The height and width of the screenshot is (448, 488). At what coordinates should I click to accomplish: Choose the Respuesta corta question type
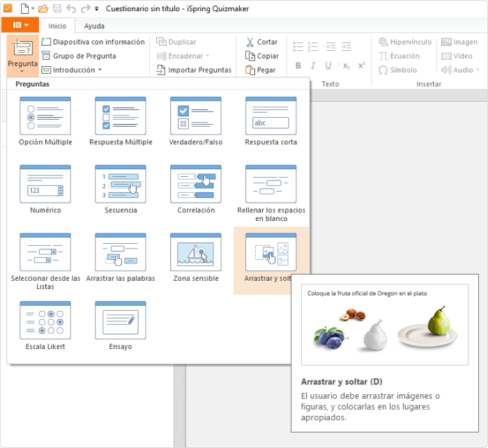pyautogui.click(x=271, y=121)
